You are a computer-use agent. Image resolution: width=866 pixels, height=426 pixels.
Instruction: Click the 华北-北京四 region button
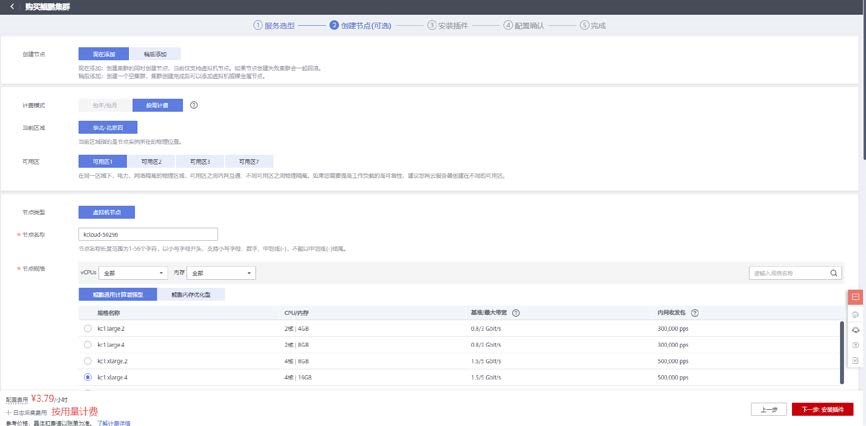(x=108, y=128)
